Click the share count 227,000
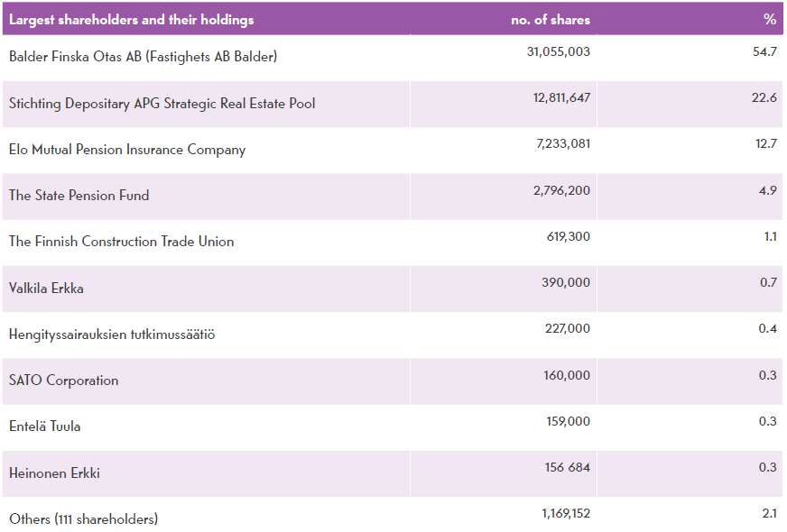 (x=568, y=328)
